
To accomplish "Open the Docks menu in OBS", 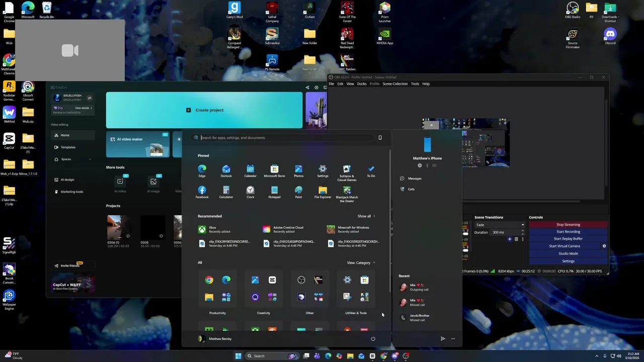I will tap(362, 84).
